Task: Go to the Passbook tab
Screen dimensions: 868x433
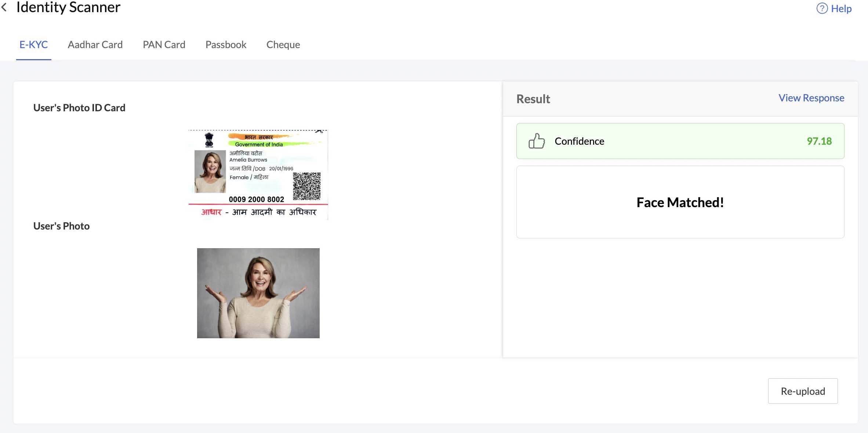Action: click(x=226, y=45)
